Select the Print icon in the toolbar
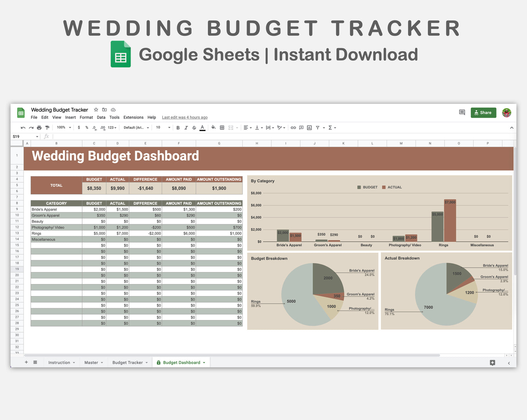The height and width of the screenshot is (420, 527). (39, 128)
